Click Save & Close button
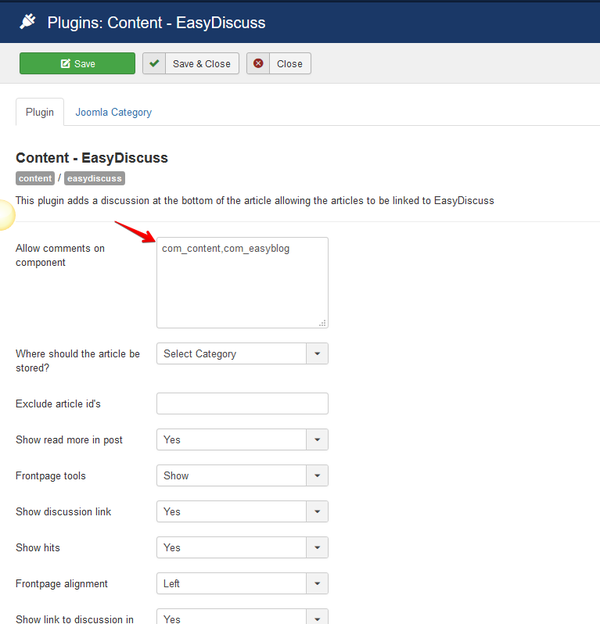 191,63
